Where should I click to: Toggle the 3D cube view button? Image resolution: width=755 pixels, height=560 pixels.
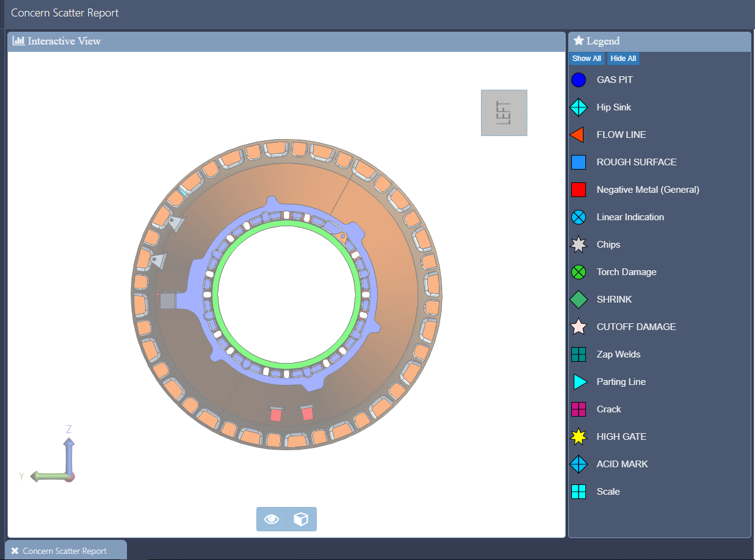301,519
